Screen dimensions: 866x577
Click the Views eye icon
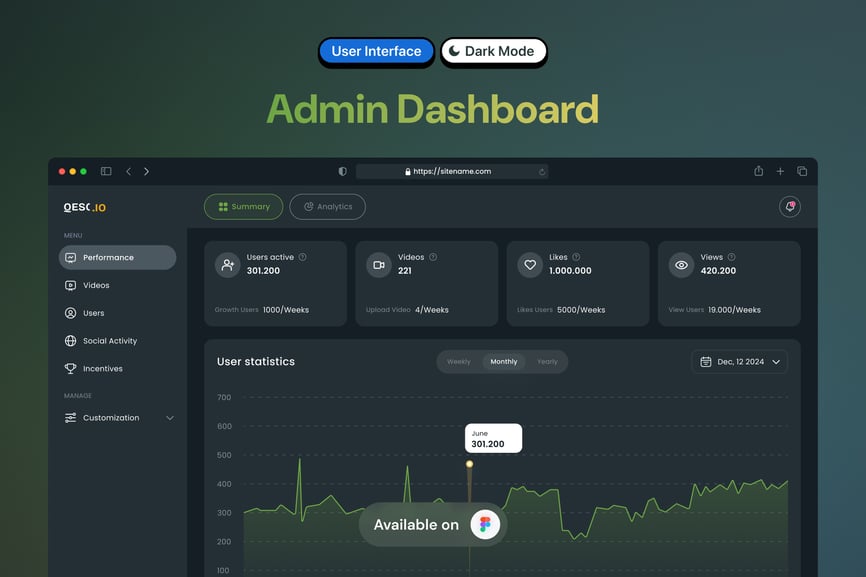(682, 265)
